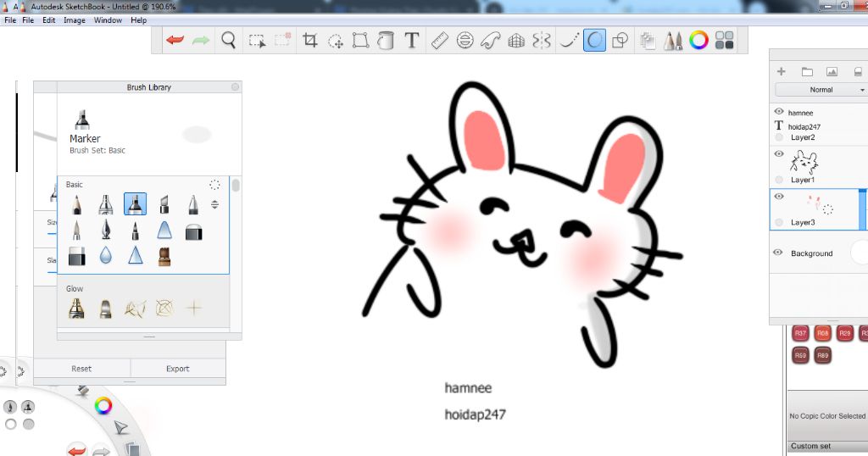The width and height of the screenshot is (868, 456).
Task: Open the Edit menu
Action: (48, 20)
